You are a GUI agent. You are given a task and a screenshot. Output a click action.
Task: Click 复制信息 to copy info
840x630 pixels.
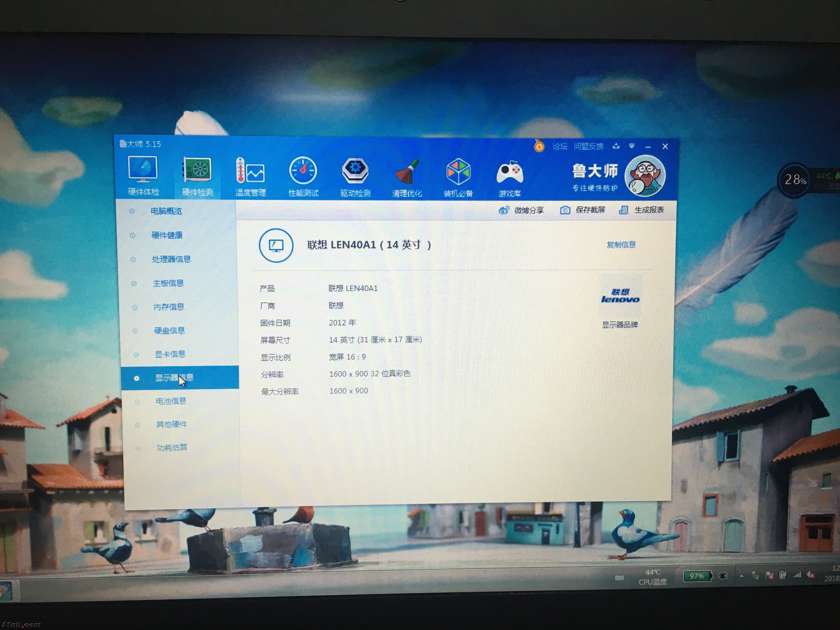tap(621, 245)
